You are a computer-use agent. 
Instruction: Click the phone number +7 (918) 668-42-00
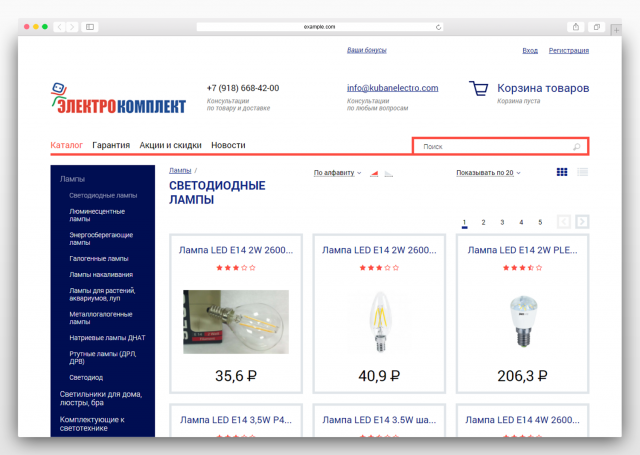click(x=243, y=88)
